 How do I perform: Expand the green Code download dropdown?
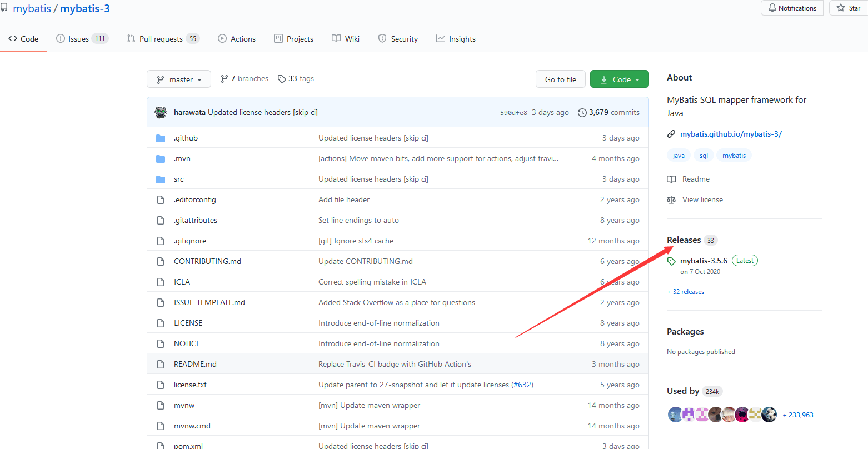(x=620, y=79)
